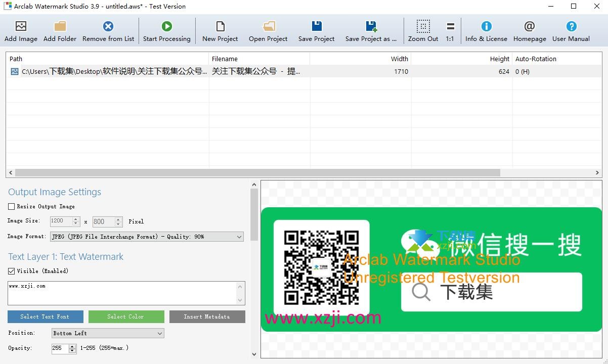Viewport: 608px width, 364px height.
Task: Click the width value 1710
Action: 401,72
